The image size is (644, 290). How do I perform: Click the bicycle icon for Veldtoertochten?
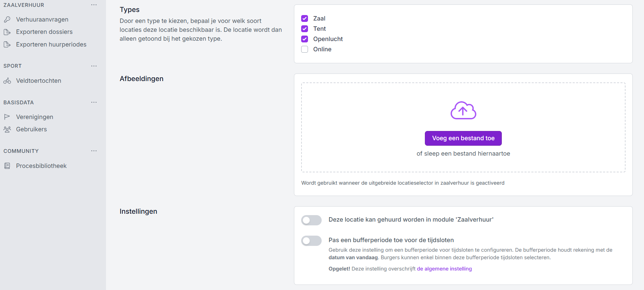[x=7, y=81]
